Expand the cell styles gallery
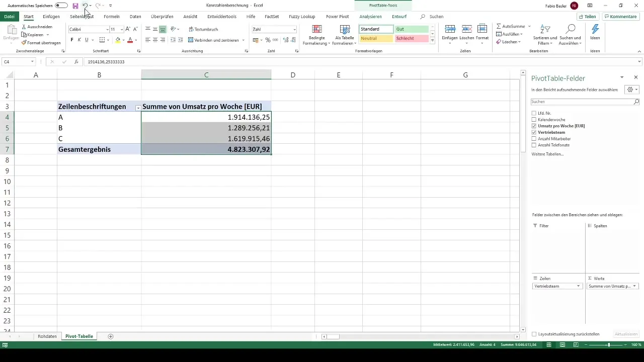This screenshot has height=362, width=644. coord(433,41)
